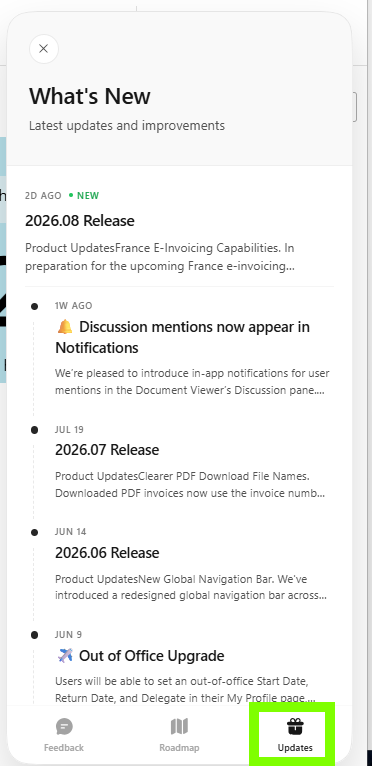
Task: Open Discussion mentions now appear in Notifications
Action: click(x=182, y=337)
